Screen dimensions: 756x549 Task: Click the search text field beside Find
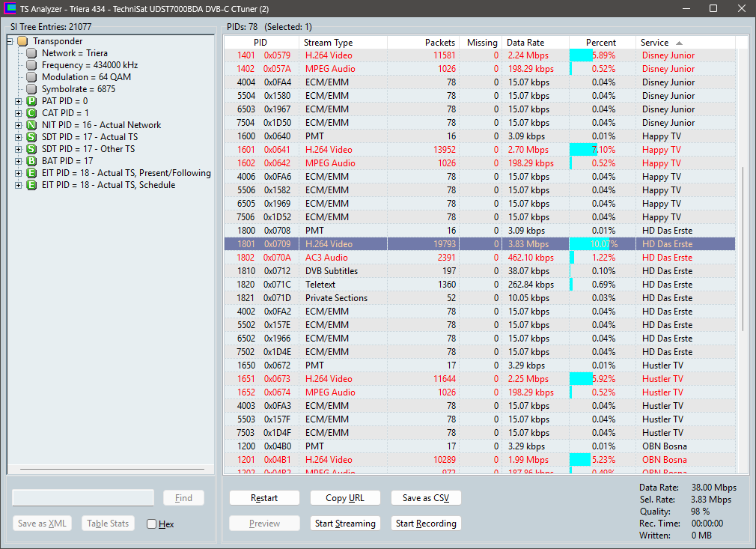pyautogui.click(x=83, y=498)
